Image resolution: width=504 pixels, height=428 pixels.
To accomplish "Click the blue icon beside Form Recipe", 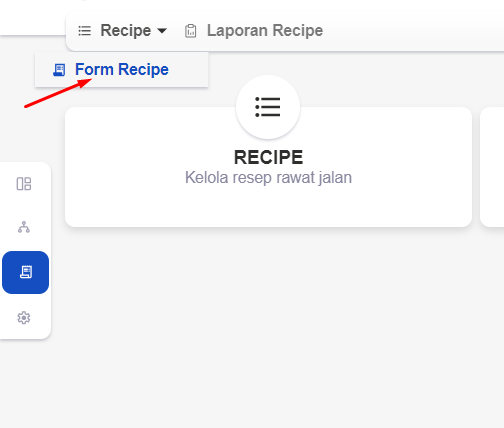I will (x=59, y=70).
